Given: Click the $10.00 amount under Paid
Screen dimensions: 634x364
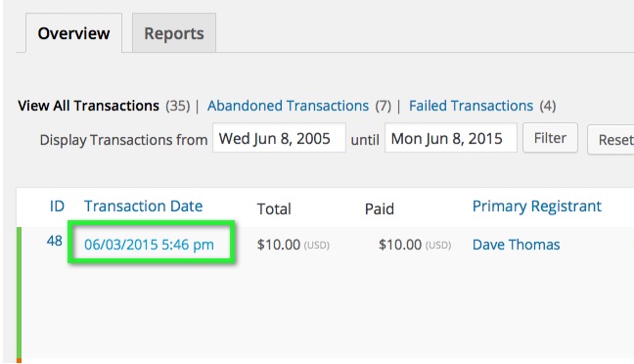Looking at the screenshot, I should pos(400,245).
